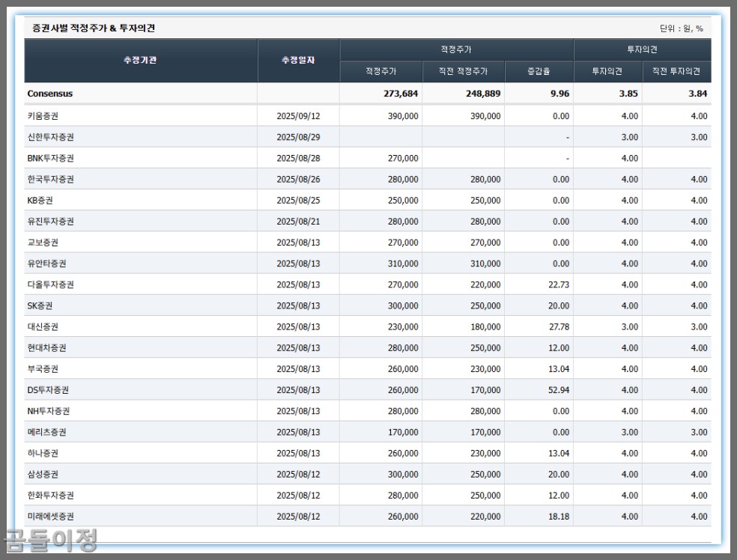The image size is (737, 560).
Task: Click the 직전 투자의견 sub-header
Action: pyautogui.click(x=676, y=71)
